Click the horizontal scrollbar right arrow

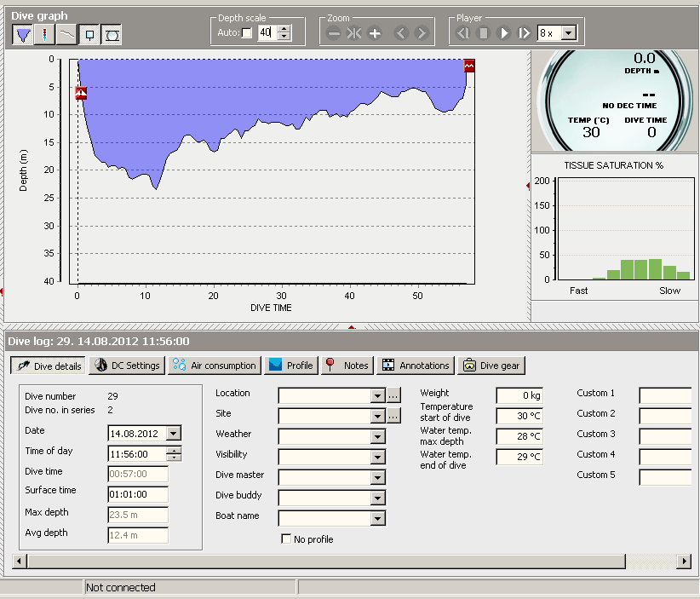[684, 561]
